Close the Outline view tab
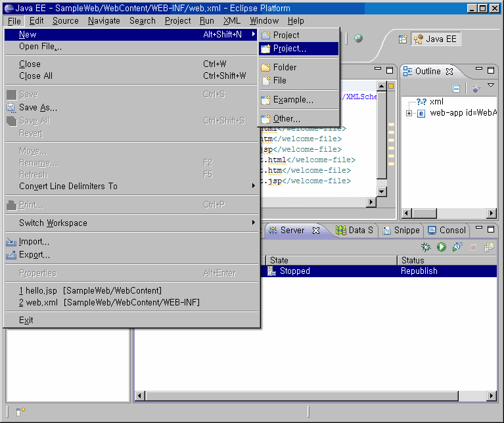 [450, 71]
